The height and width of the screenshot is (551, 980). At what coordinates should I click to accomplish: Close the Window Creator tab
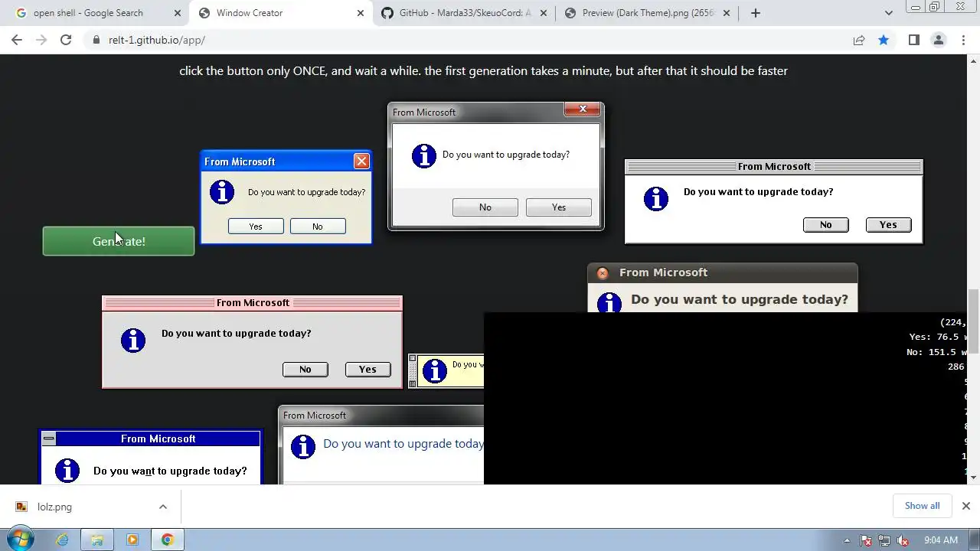point(361,13)
